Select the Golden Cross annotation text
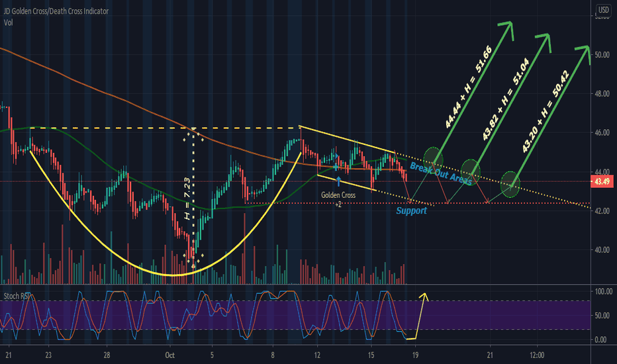This screenshot has width=617, height=364. 338,195
